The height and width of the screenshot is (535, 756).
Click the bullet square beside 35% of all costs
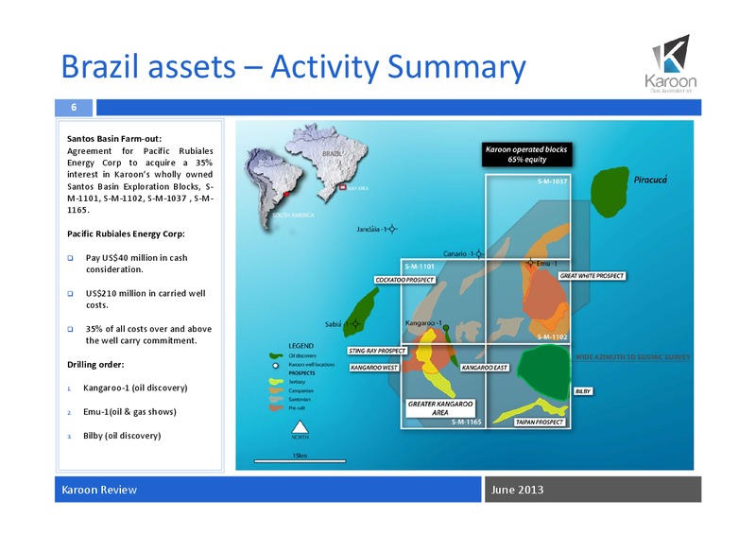coord(70,329)
